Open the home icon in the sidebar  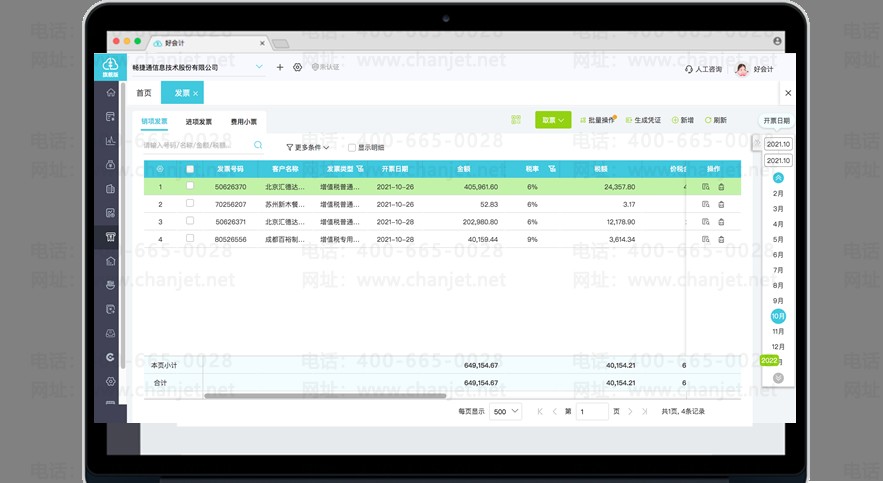coord(110,92)
